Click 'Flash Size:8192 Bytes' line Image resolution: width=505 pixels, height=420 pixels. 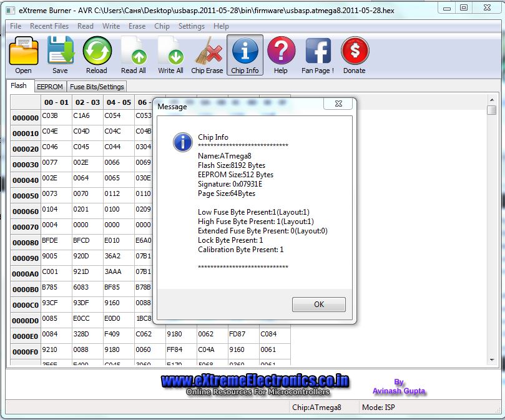point(232,165)
